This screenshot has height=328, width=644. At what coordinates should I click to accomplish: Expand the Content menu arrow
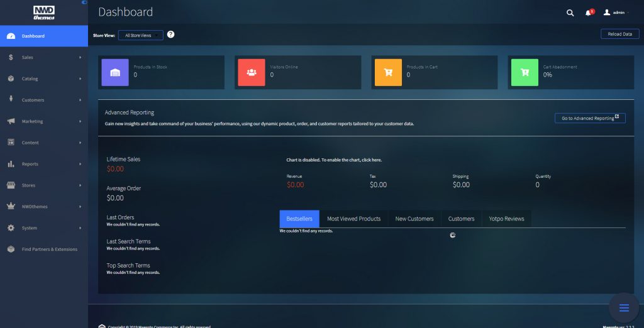80,143
